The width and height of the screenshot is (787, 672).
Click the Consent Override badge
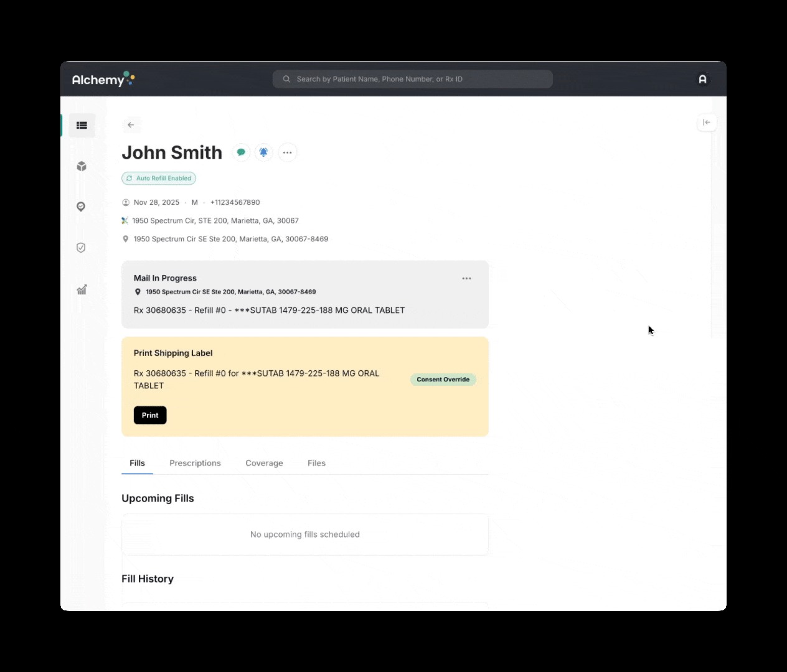click(443, 380)
